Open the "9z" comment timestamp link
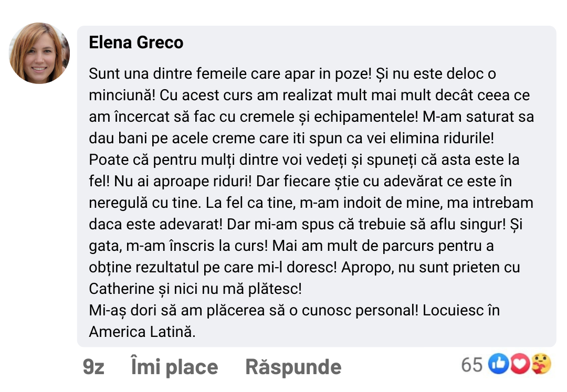This screenshot has width=567, height=392. tap(93, 367)
